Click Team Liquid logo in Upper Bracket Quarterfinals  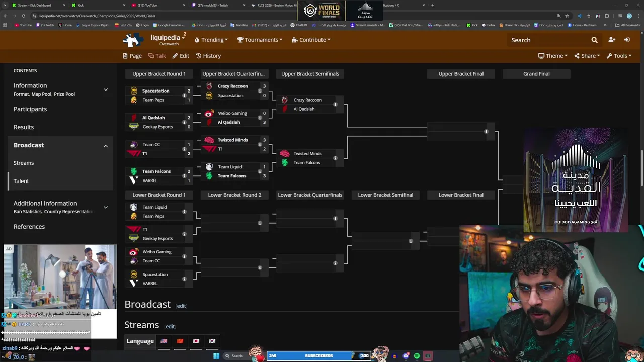tap(209, 167)
